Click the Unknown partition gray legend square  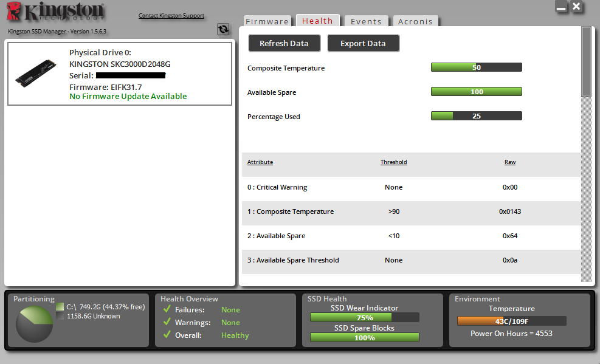point(60,316)
